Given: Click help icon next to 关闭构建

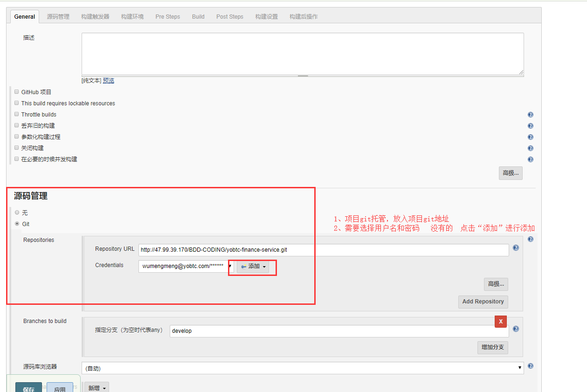Looking at the screenshot, I should (530, 148).
